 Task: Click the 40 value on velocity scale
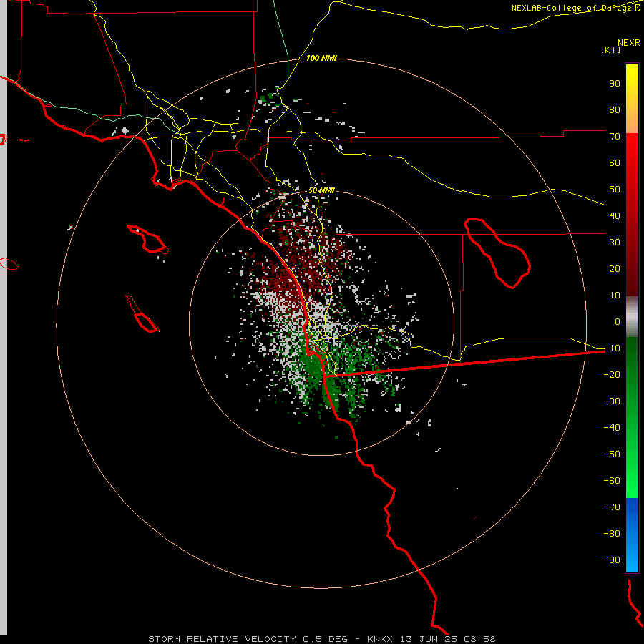coord(615,215)
